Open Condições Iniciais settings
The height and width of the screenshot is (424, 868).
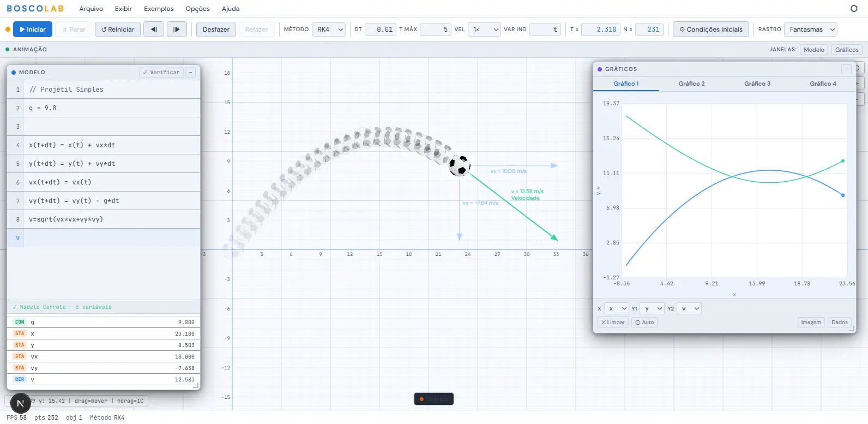pos(710,29)
